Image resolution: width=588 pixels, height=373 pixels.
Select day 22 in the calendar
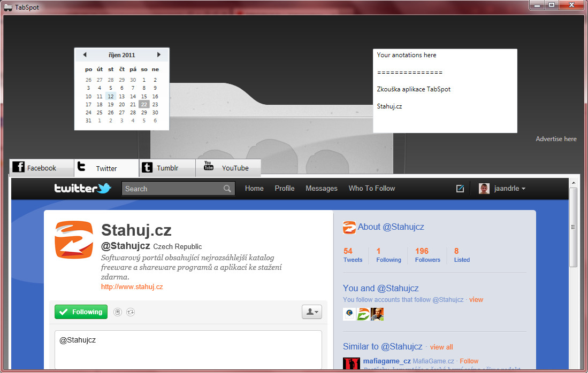(144, 105)
